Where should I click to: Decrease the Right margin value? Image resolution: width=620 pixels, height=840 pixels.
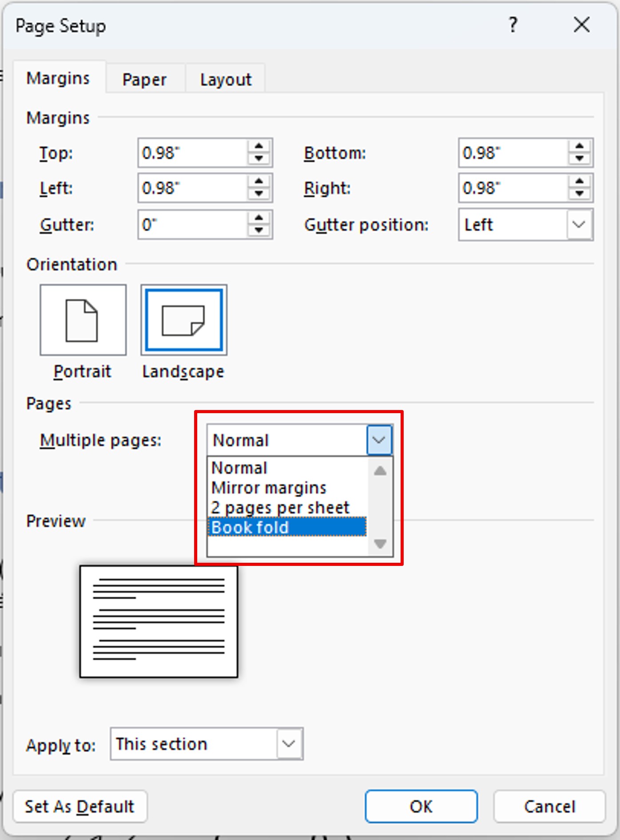pos(580,194)
